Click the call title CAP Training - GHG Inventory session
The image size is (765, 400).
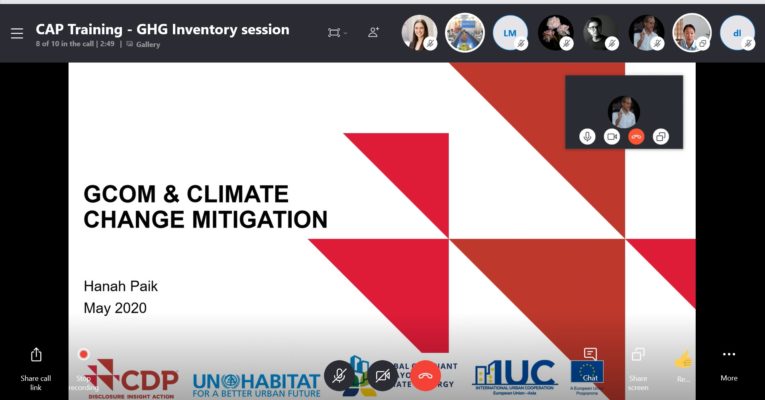coord(162,29)
